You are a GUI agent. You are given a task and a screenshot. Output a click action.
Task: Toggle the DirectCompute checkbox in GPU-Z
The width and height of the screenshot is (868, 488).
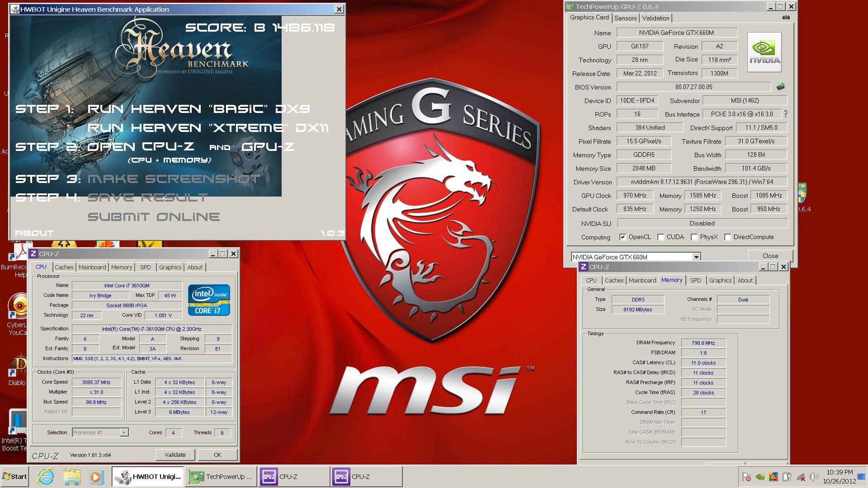(x=727, y=237)
